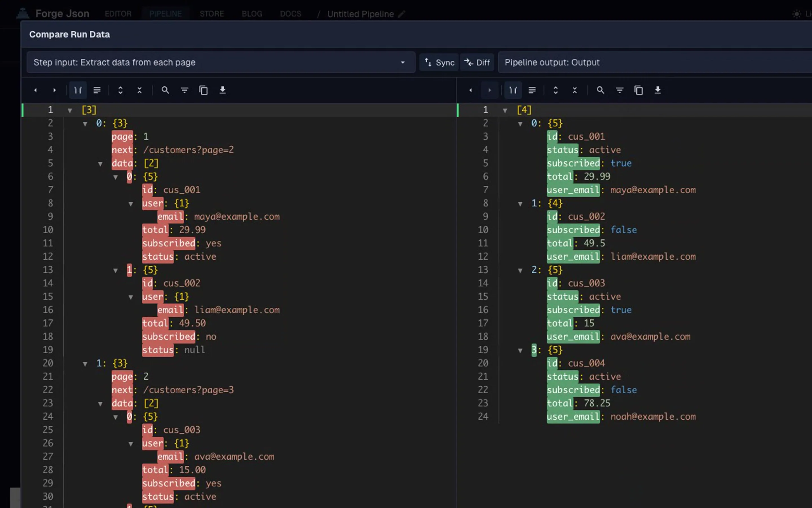
Task: Switch right pane to text view
Action: pos(532,90)
